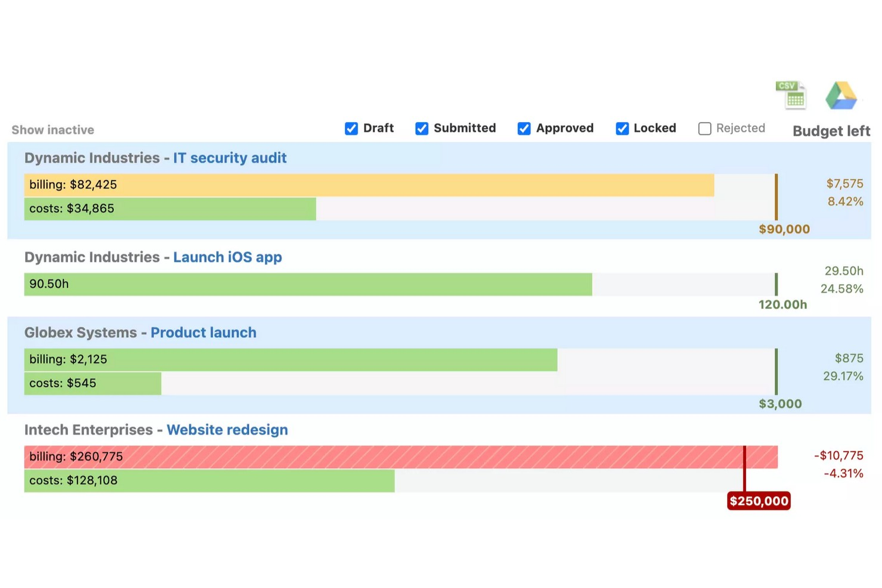Viewport: 882px width, 588px height.
Task: Click the red $250,000 budget marker label
Action: (x=759, y=501)
